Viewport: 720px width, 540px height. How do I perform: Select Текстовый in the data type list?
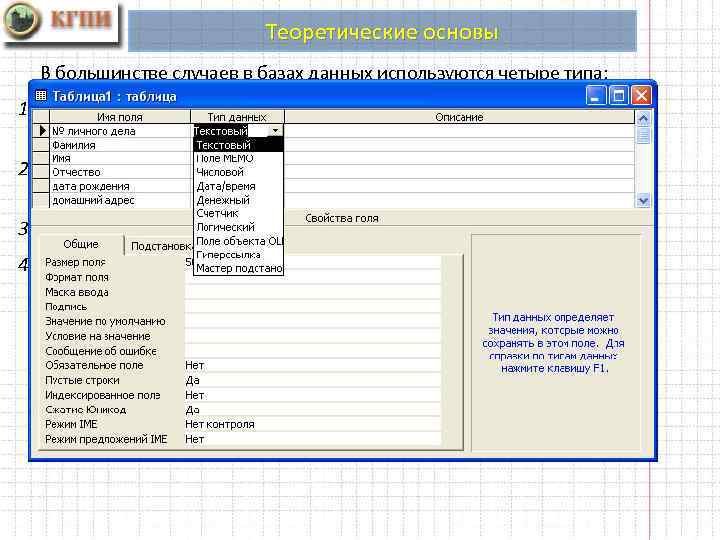(238, 145)
